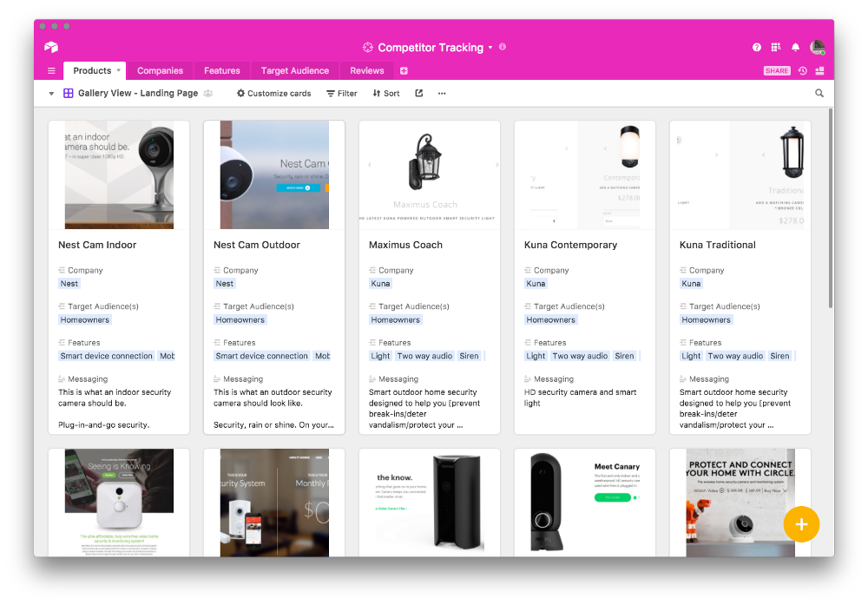Click Homeowners tag on Nest Cam Indoor card
868x605 pixels.
click(85, 320)
